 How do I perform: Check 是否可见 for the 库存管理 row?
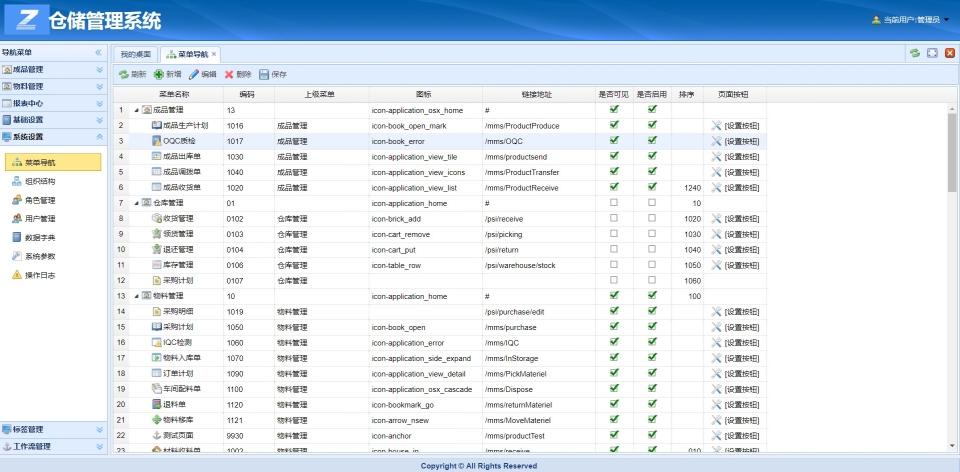click(x=614, y=265)
